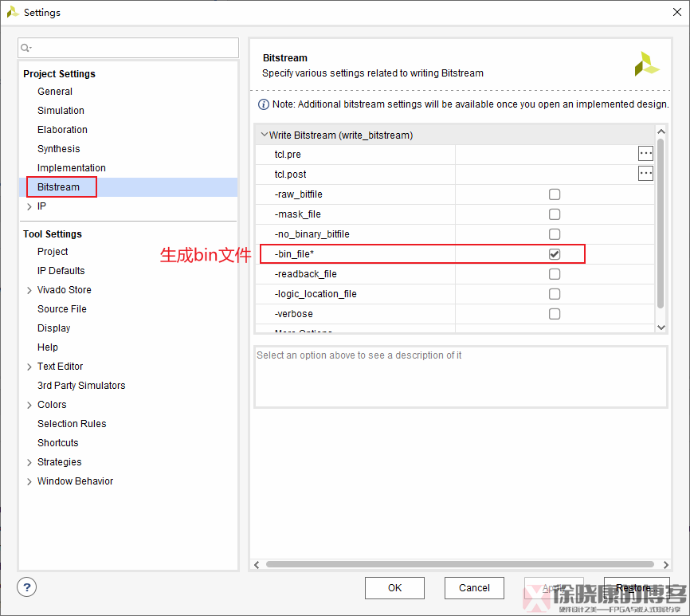
Task: Expand the Strategies node
Action: (29, 462)
